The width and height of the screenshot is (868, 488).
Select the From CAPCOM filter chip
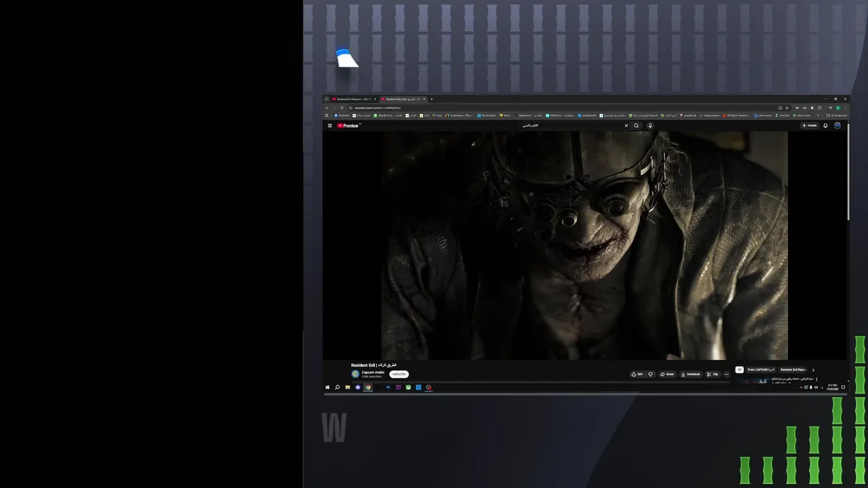(761, 369)
